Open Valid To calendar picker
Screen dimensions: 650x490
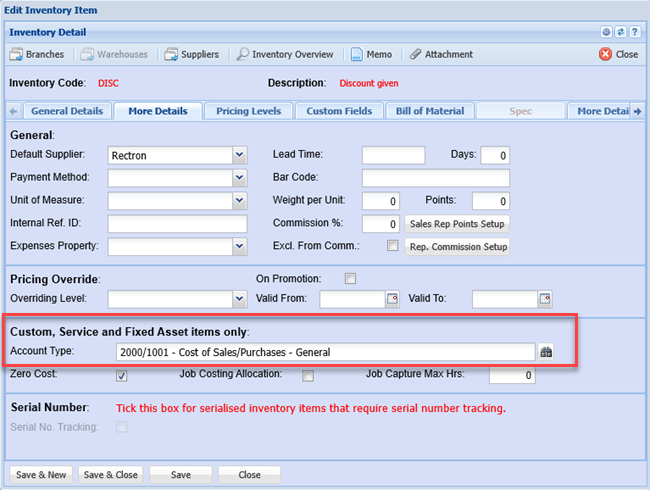pyautogui.click(x=545, y=299)
